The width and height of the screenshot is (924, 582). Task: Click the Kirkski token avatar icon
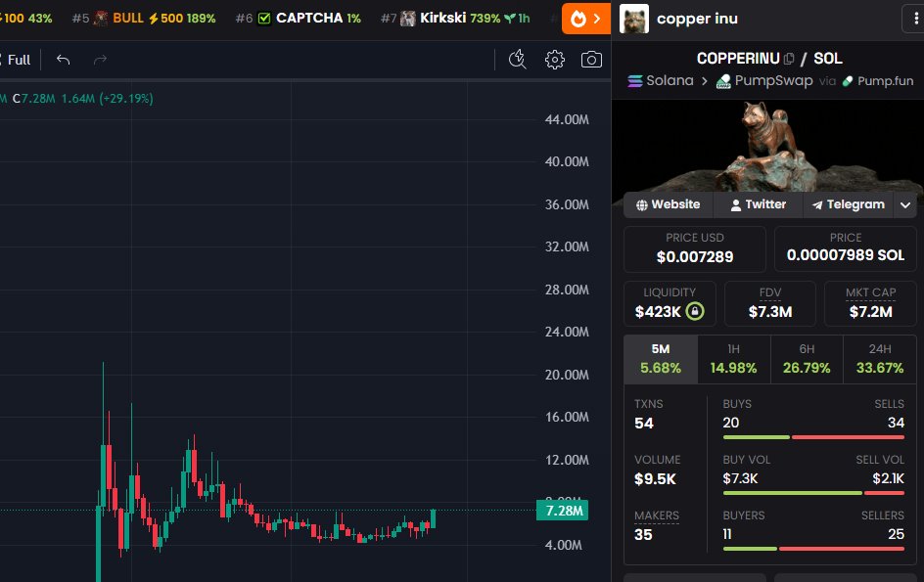pyautogui.click(x=408, y=19)
